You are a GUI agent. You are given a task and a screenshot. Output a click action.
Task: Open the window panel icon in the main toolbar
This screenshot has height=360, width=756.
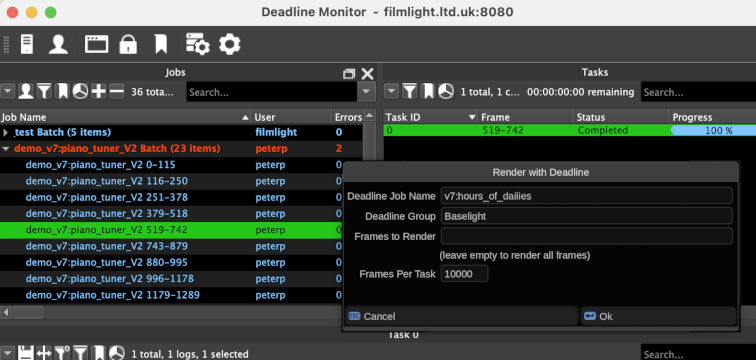click(96, 44)
